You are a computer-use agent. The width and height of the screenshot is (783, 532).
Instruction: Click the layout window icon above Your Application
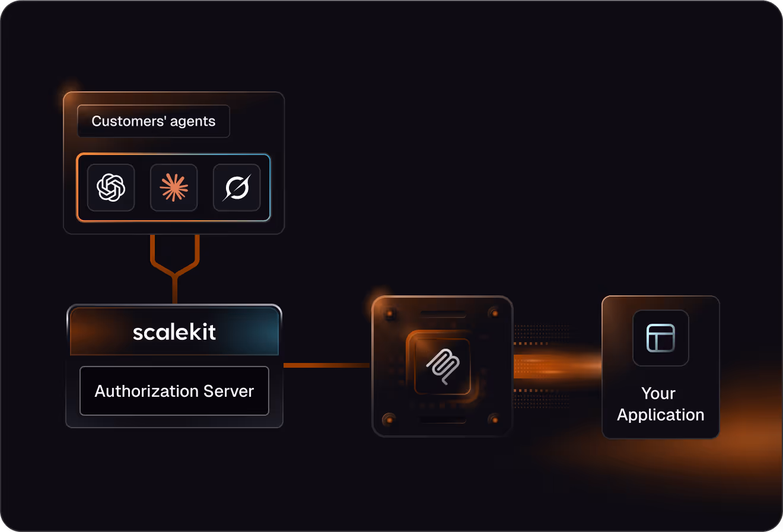pyautogui.click(x=661, y=338)
